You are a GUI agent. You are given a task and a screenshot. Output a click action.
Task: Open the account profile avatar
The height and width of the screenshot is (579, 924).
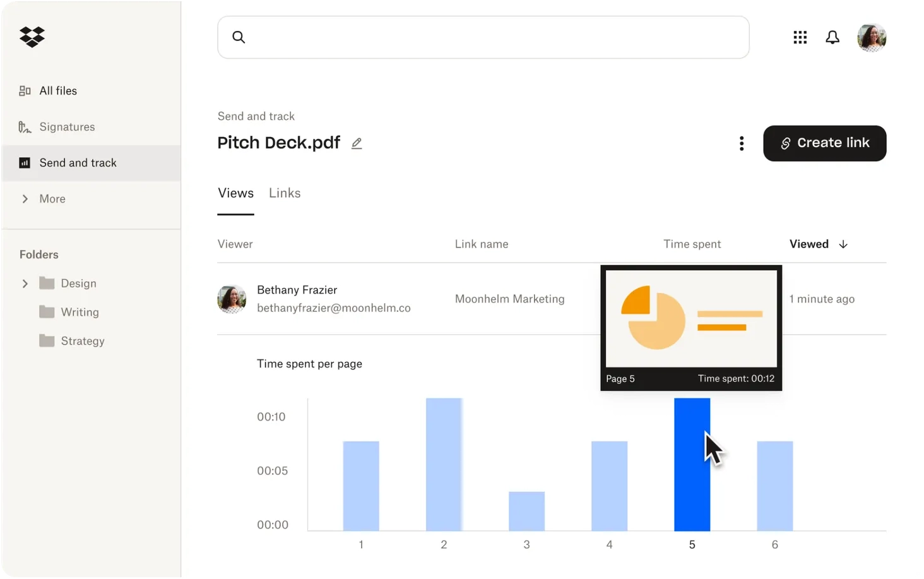tap(871, 38)
